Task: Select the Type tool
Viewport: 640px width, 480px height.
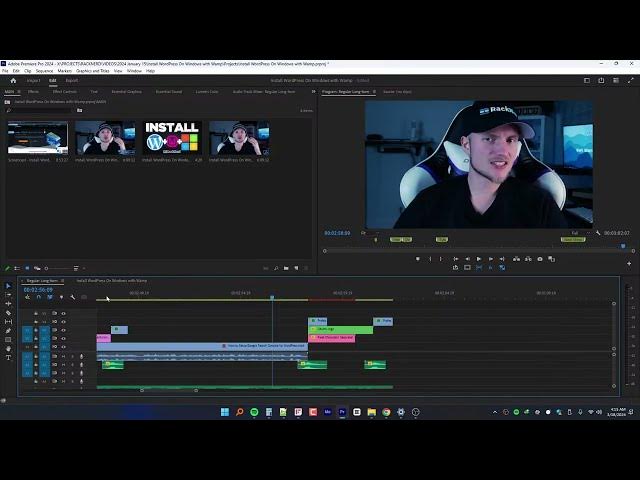Action: click(x=9, y=358)
